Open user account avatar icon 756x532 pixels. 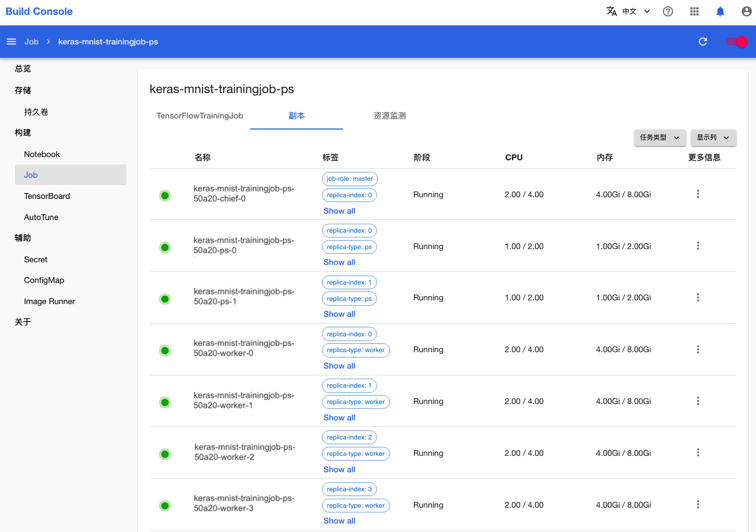click(746, 12)
